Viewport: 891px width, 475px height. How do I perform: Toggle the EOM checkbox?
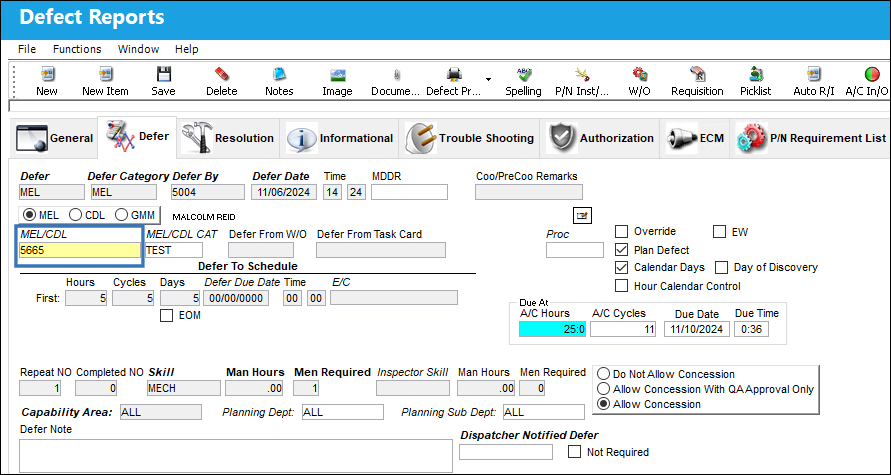coord(166,315)
